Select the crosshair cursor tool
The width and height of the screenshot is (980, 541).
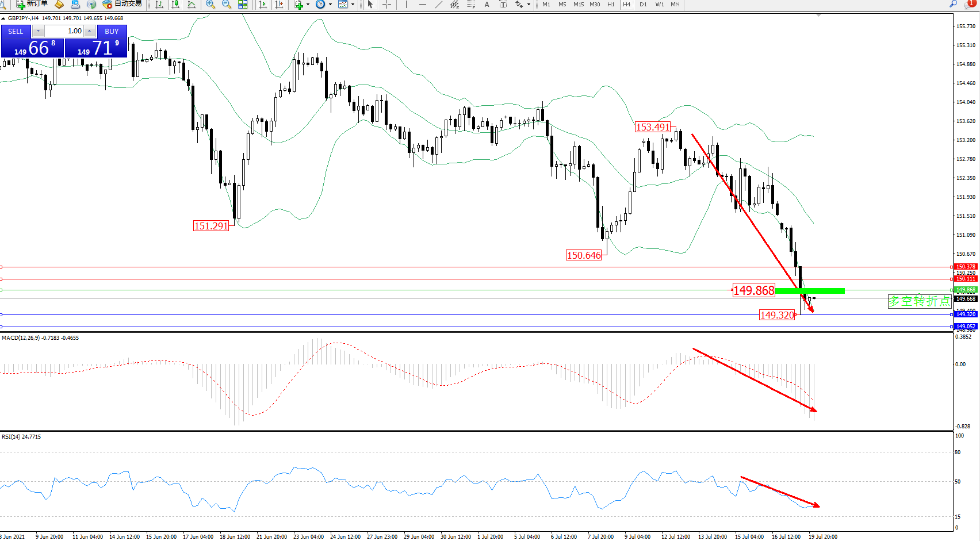[387, 4]
